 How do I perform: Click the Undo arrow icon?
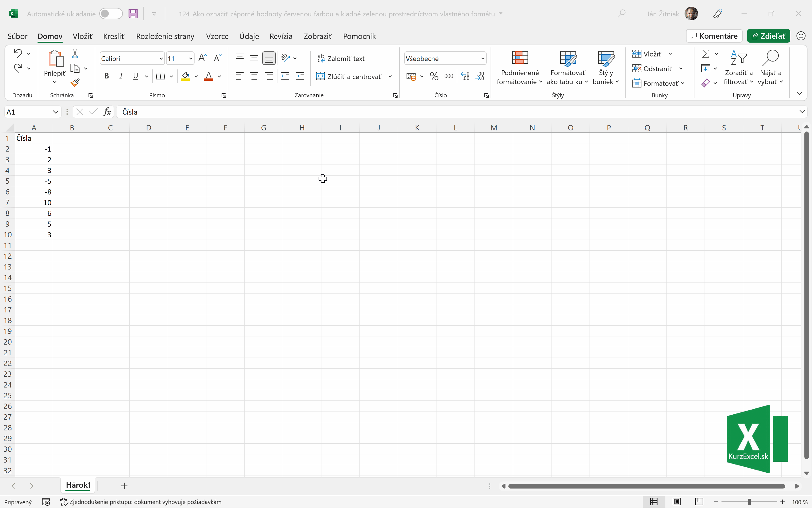pos(18,54)
